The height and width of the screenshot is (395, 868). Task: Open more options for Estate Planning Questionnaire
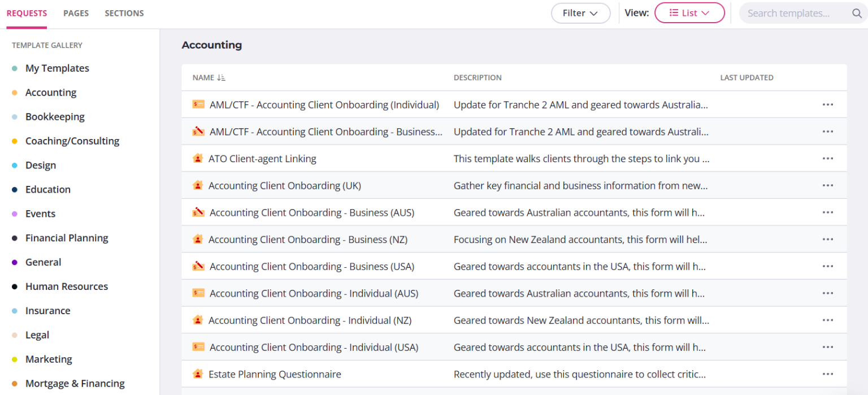[828, 374]
